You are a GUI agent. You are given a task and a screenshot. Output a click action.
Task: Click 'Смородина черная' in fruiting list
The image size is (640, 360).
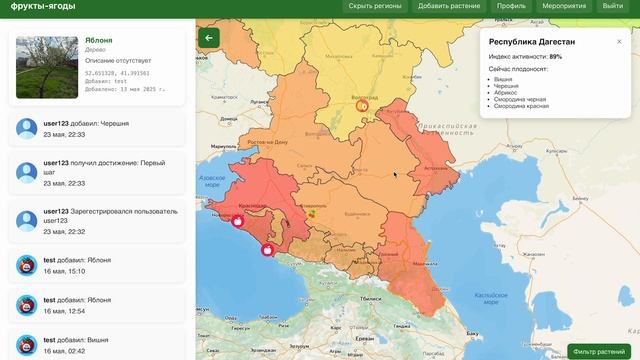coord(520,99)
